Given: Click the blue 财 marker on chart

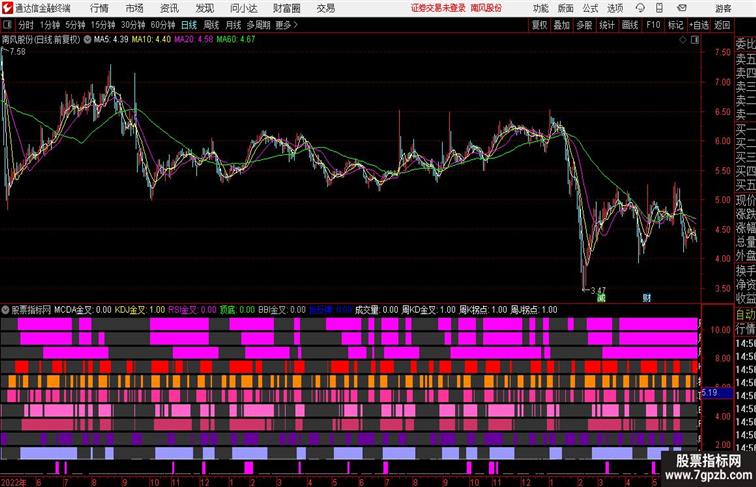Looking at the screenshot, I should (647, 298).
